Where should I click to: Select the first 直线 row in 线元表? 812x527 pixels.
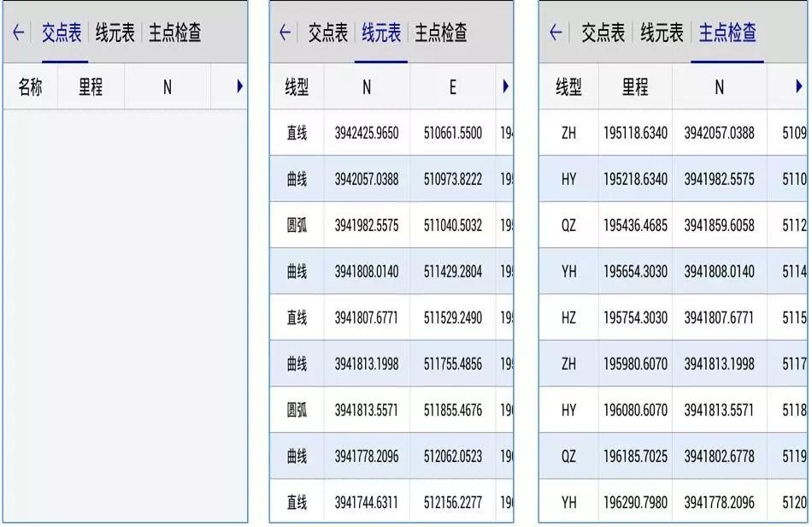click(368, 133)
